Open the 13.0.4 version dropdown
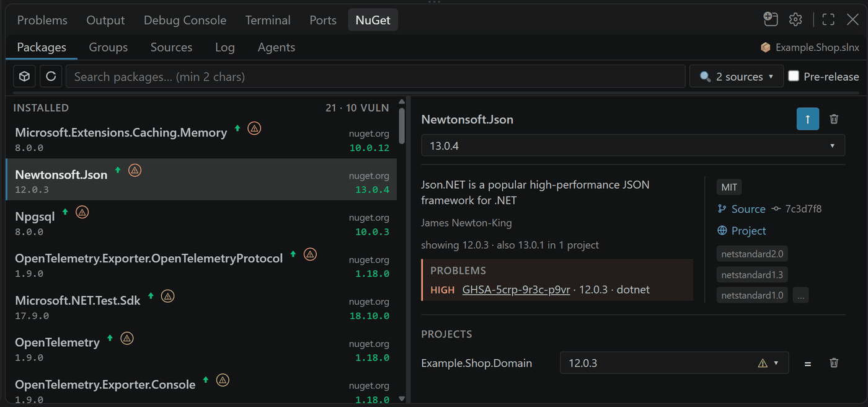 pyautogui.click(x=633, y=146)
